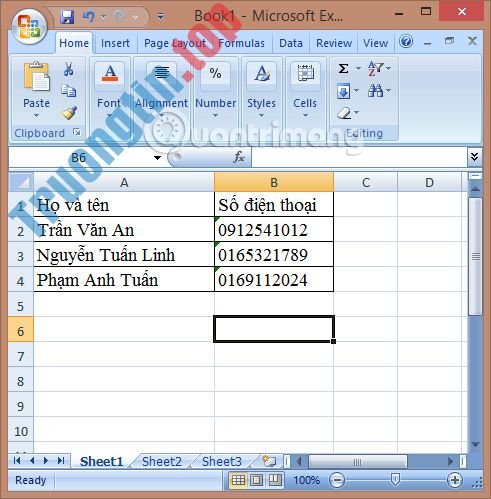Click the 100% zoom level
491x499 pixels.
click(306, 480)
